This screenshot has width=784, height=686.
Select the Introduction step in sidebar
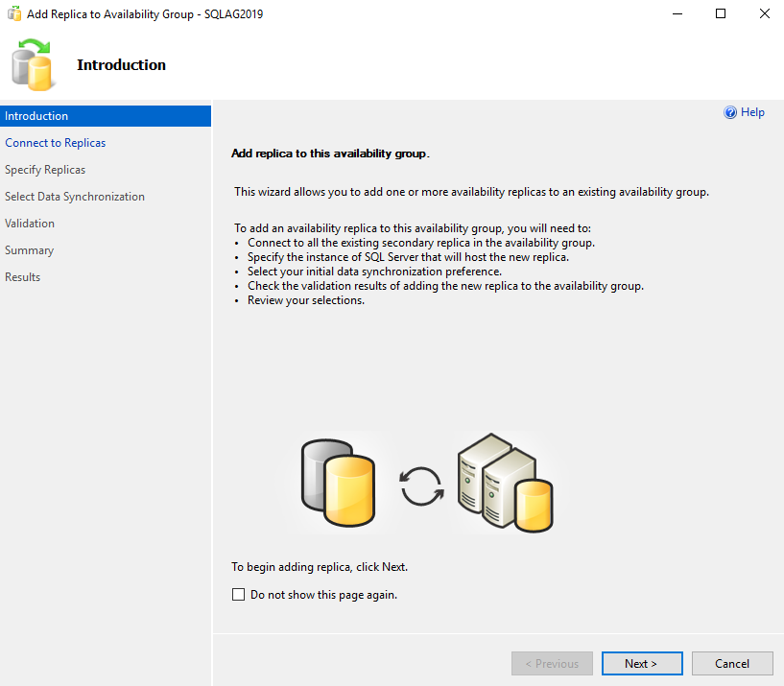click(x=36, y=116)
